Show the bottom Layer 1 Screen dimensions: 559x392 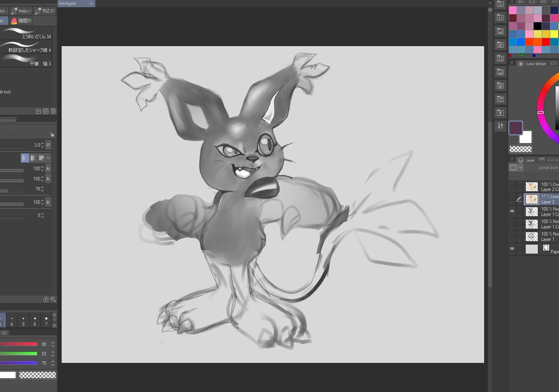512,237
